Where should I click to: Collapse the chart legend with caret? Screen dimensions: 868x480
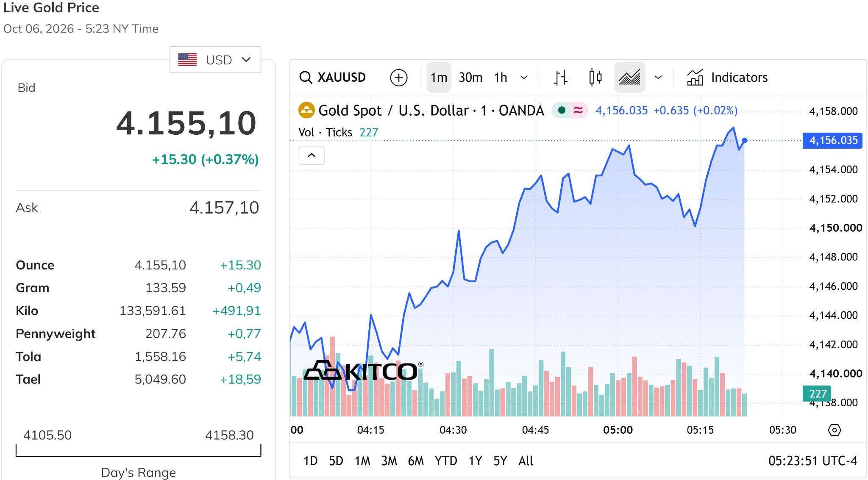[312, 155]
